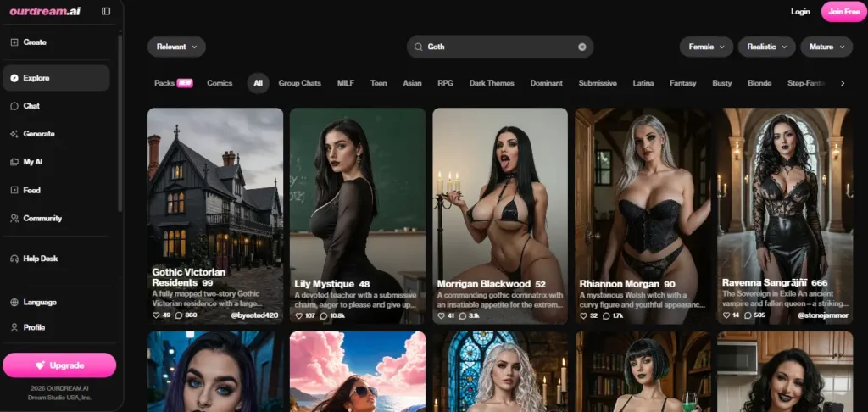Select the Latina category tab
This screenshot has height=412, width=868.
click(643, 83)
